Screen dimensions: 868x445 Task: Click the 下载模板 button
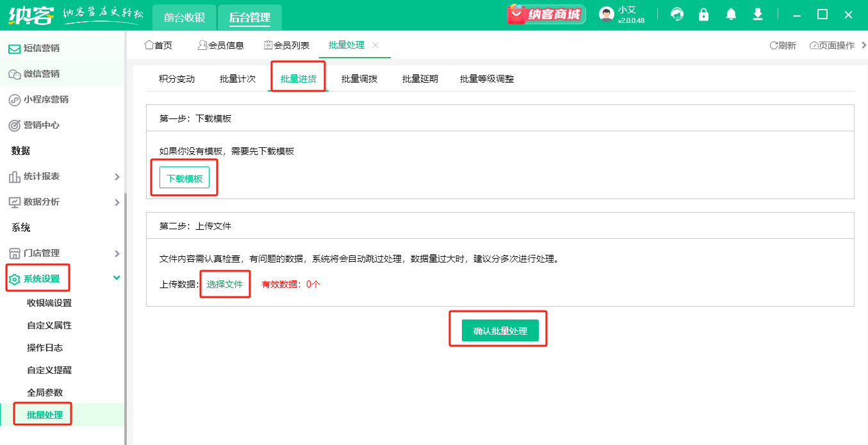coord(184,177)
